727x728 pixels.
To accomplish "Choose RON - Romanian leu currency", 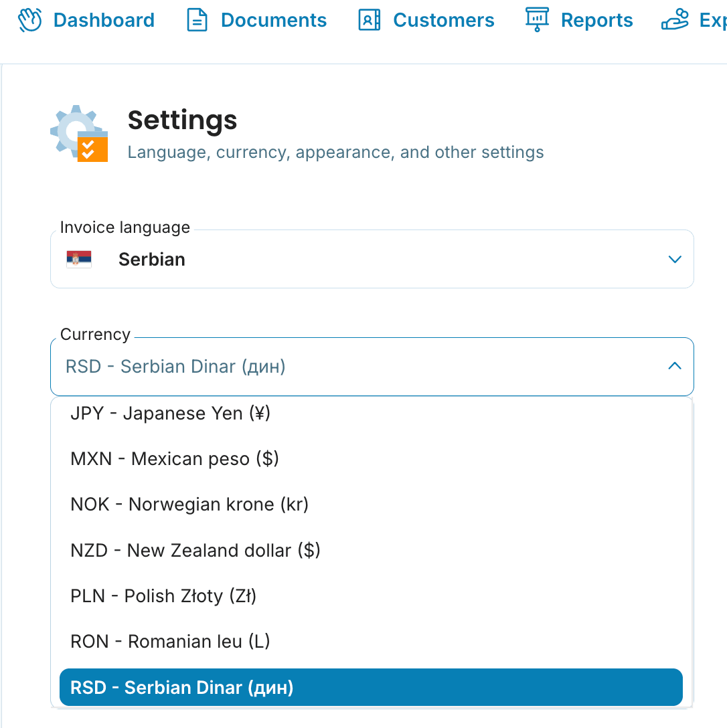I will coord(170,642).
